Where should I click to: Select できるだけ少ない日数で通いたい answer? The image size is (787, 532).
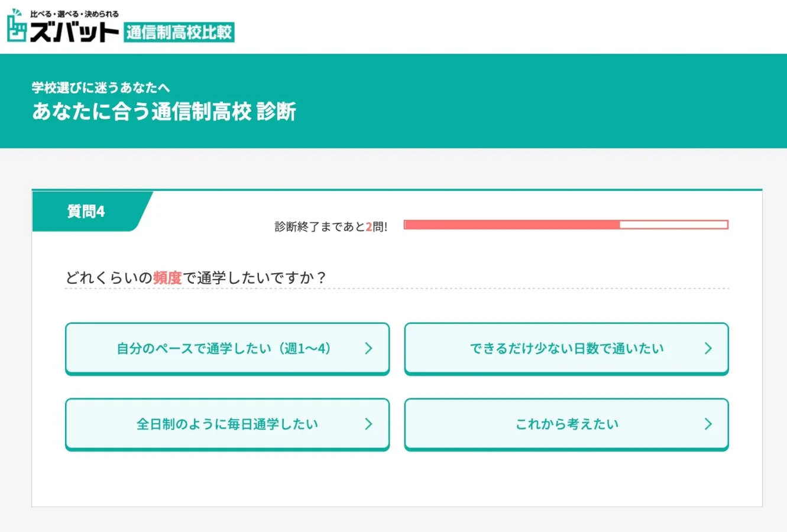566,349
